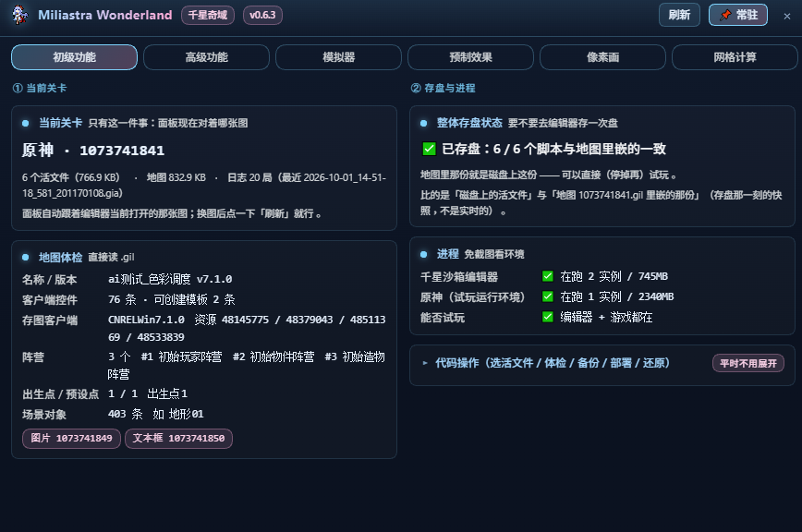Click the 76 条 · 可创建模板 2 条 value

tap(171, 299)
